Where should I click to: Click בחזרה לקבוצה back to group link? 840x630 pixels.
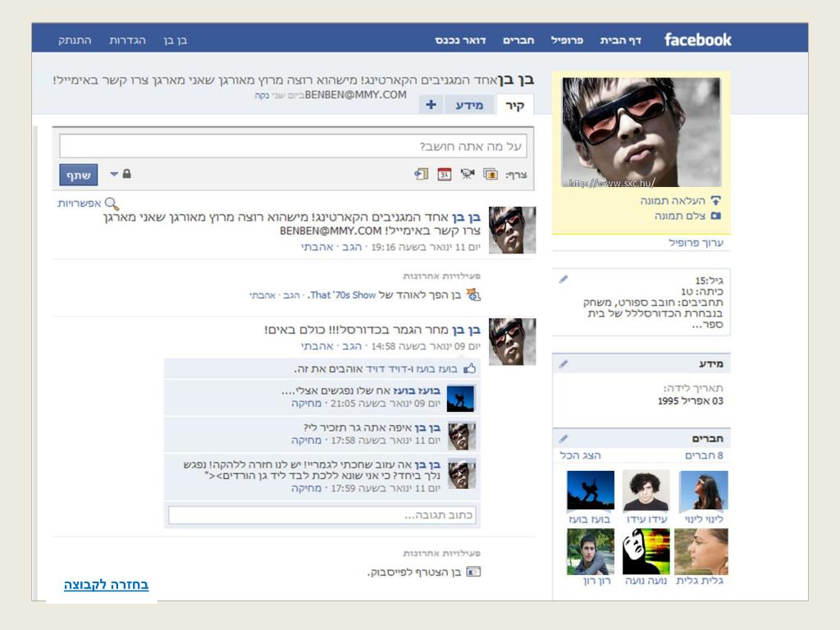tap(106, 585)
